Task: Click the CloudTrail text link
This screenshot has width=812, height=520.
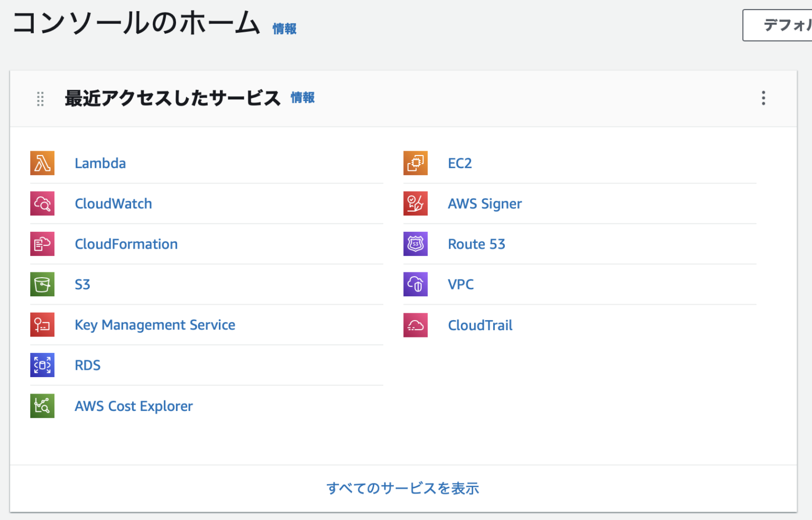Action: point(480,325)
